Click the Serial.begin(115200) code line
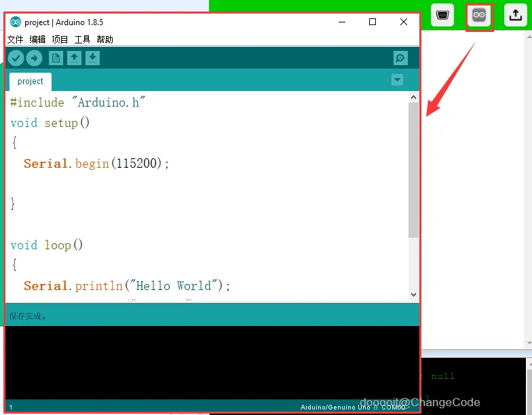Viewport: 532px width, 415px height. pyautogui.click(x=96, y=163)
